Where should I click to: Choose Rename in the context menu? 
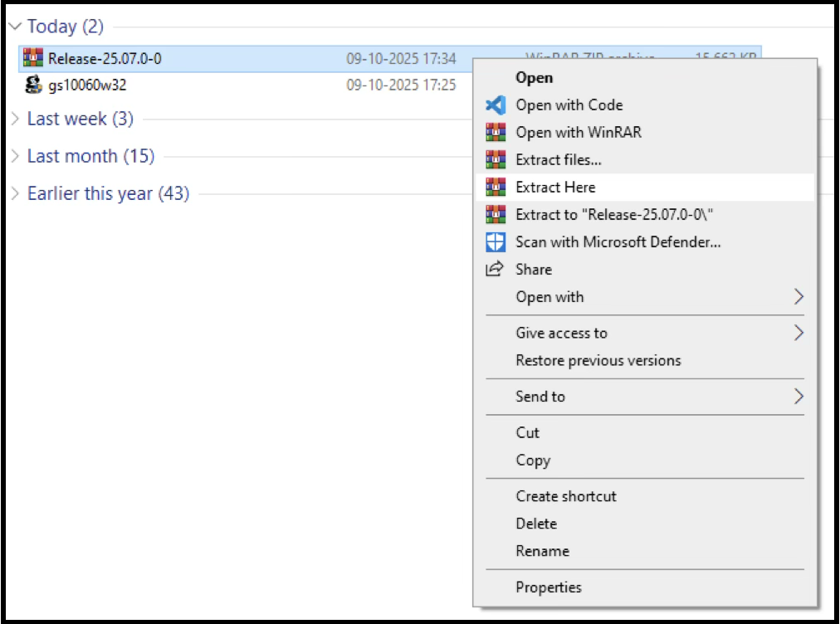(x=542, y=551)
